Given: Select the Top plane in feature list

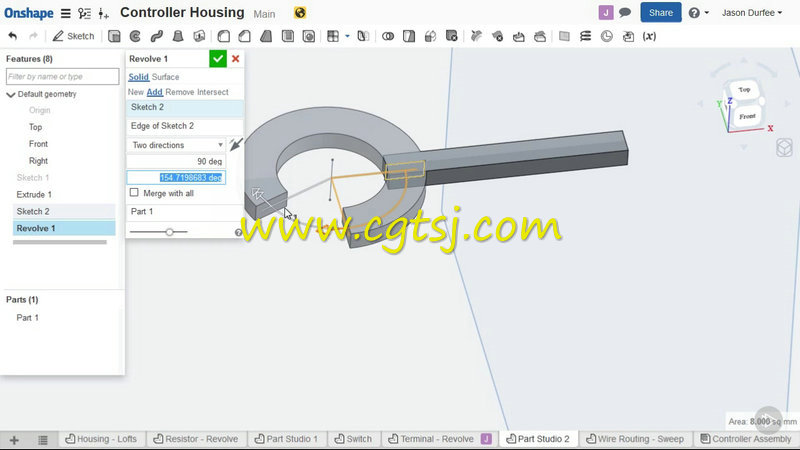Looking at the screenshot, I should click(x=35, y=127).
